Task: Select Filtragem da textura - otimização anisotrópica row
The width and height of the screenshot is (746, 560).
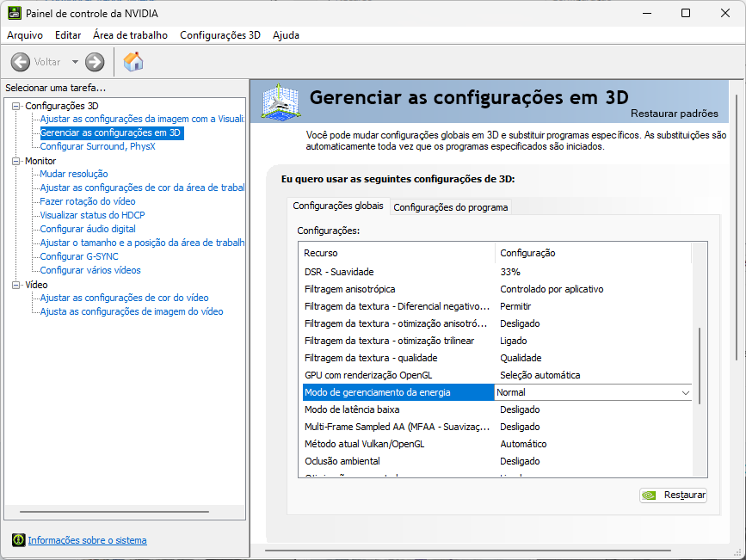Action: 497,323
